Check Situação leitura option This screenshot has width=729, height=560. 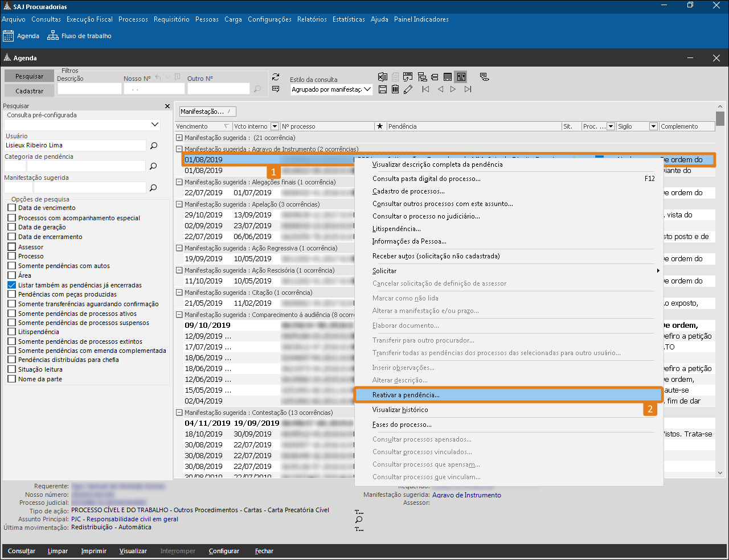pyautogui.click(x=12, y=369)
